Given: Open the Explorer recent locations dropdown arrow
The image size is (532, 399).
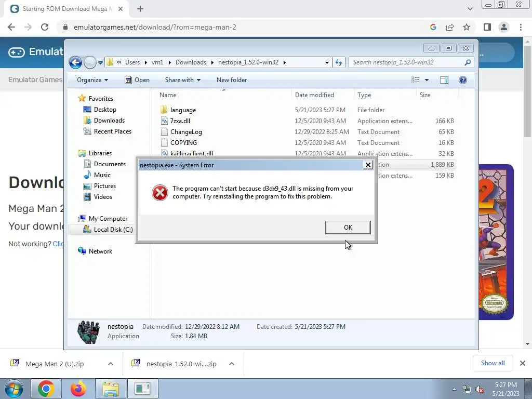Looking at the screenshot, I should coord(100,62).
